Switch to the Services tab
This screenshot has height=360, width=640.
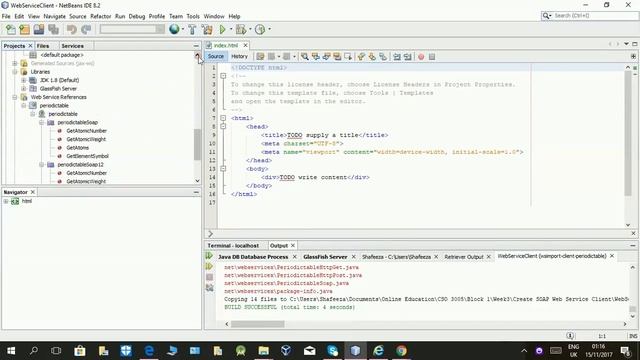click(x=72, y=46)
